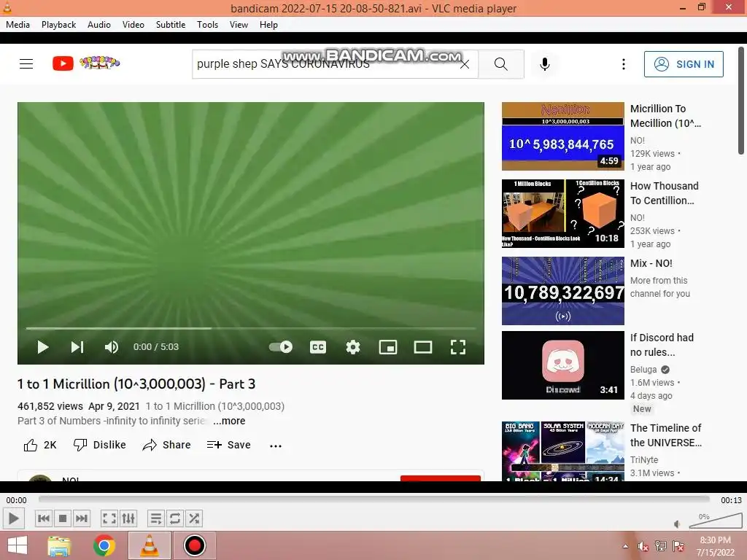Save the video to a playlist
The height and width of the screenshot is (560, 747).
point(228,445)
